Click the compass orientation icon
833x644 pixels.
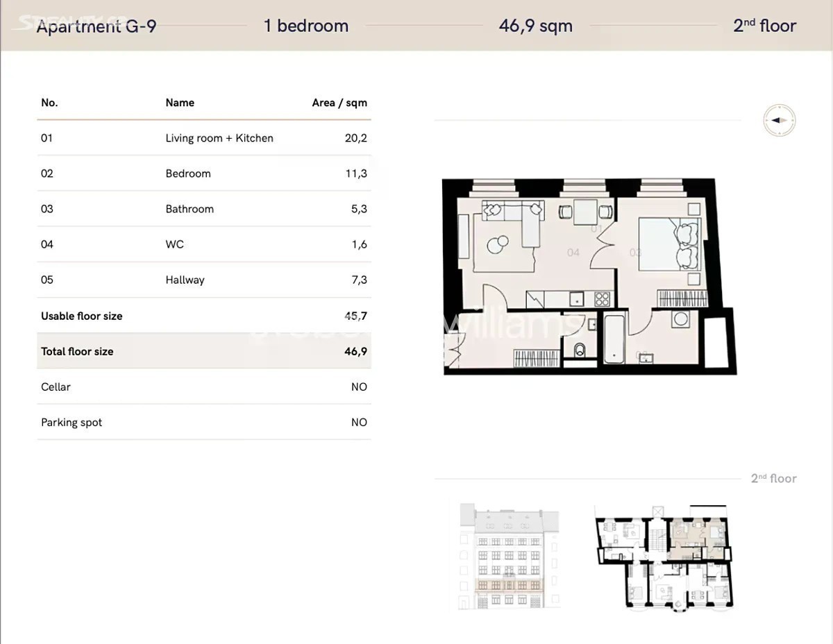pos(779,120)
